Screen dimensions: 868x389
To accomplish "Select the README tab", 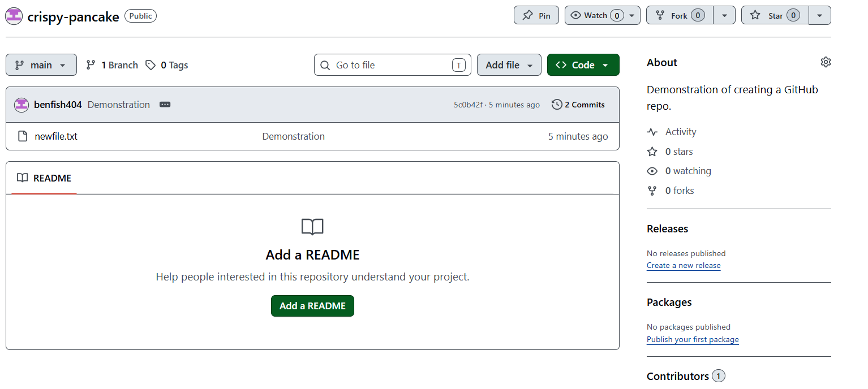I will 44,178.
